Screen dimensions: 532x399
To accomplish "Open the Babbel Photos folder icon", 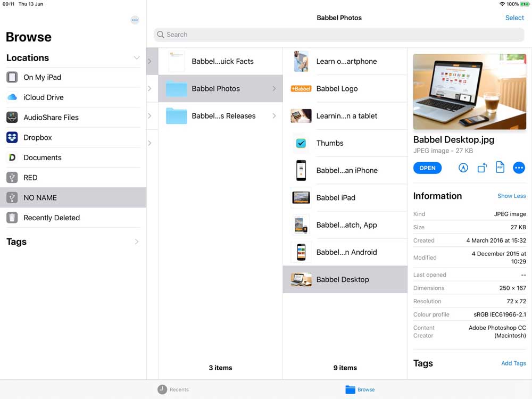I will 177,88.
